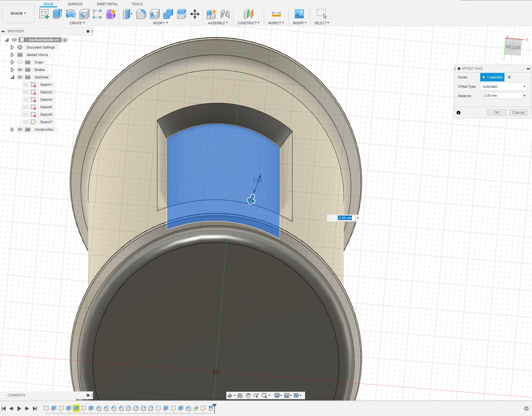The image size is (532, 416).
Task: Toggle Origin visibility in the browser
Action: tap(20, 62)
